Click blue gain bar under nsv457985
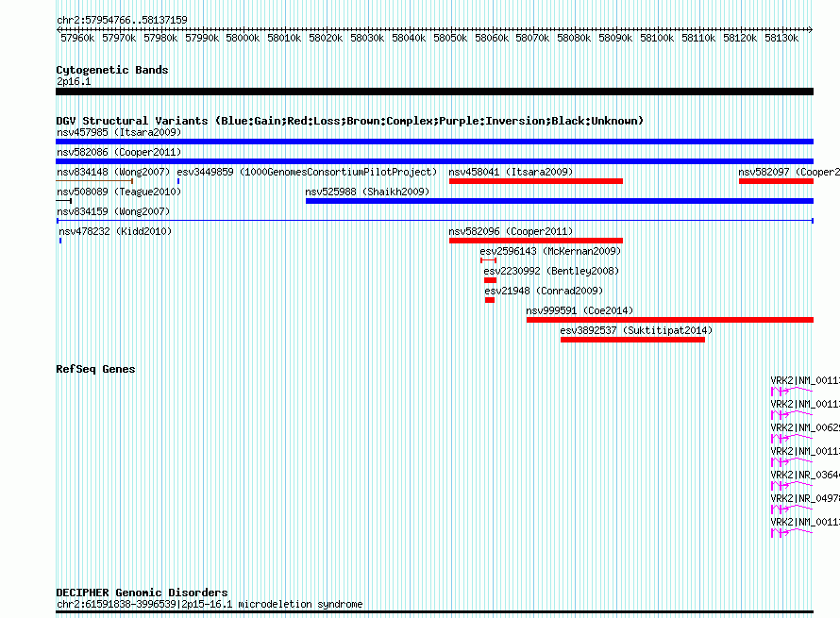The width and height of the screenshot is (840, 618). point(434,142)
